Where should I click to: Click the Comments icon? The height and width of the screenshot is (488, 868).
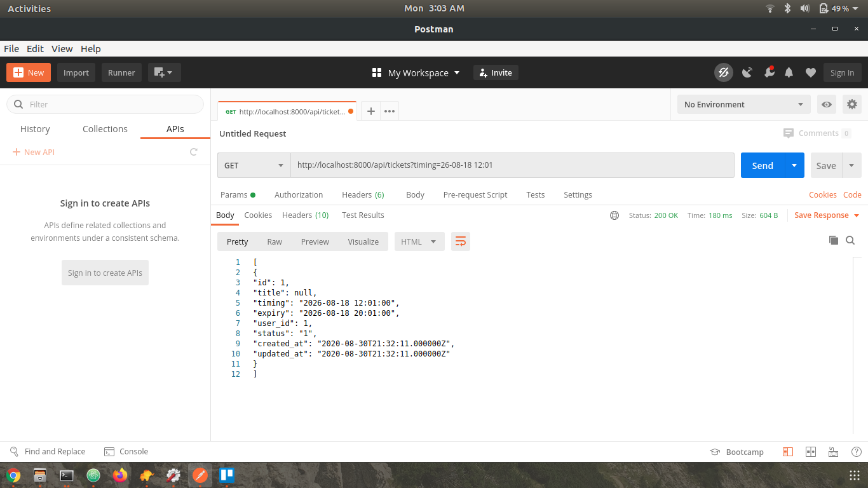point(789,133)
